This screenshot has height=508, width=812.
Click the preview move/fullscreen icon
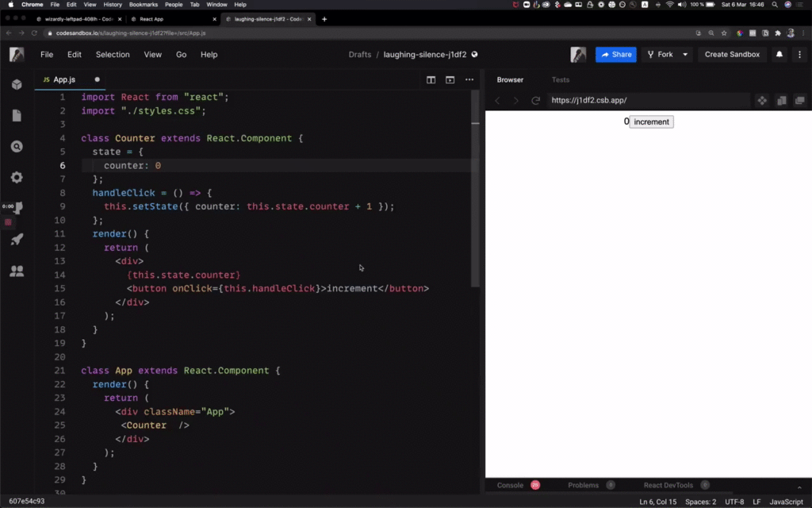tap(762, 101)
